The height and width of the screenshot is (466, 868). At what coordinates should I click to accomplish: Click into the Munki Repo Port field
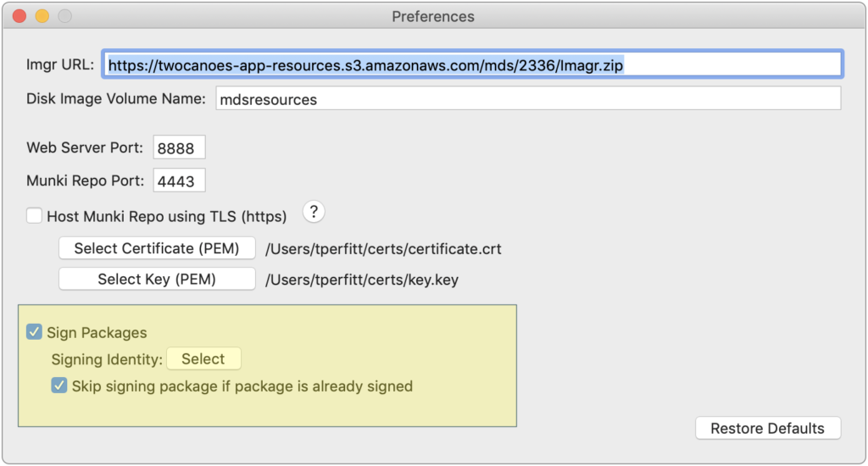coord(179,180)
